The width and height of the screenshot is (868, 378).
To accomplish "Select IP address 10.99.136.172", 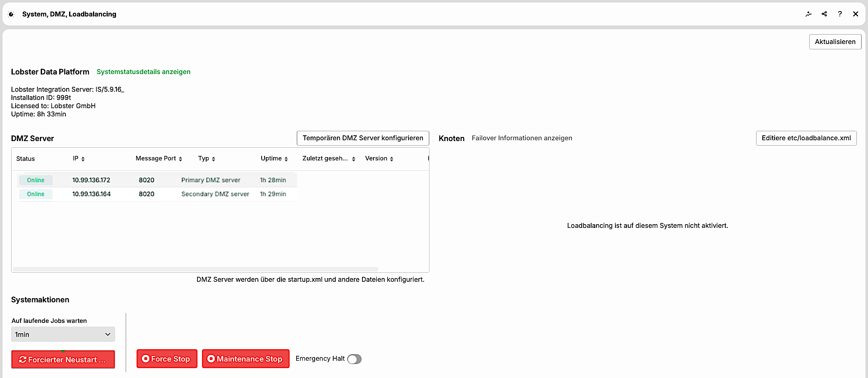I will pyautogui.click(x=91, y=180).
